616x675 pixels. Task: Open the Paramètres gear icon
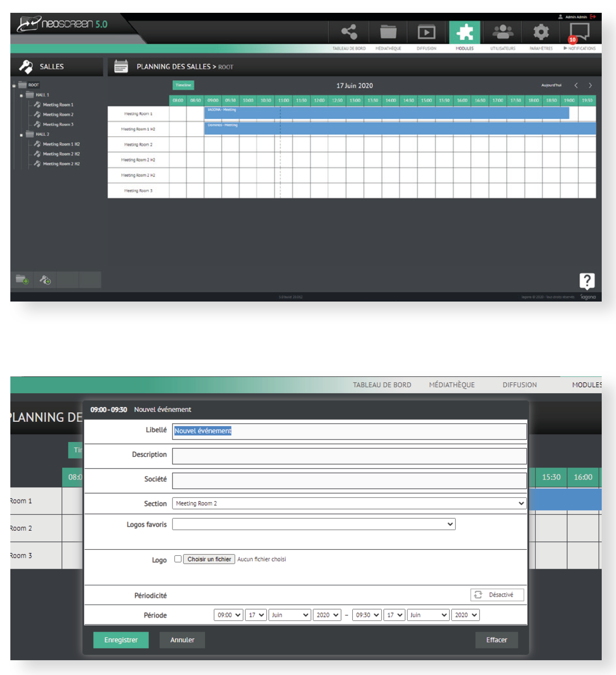pos(541,32)
